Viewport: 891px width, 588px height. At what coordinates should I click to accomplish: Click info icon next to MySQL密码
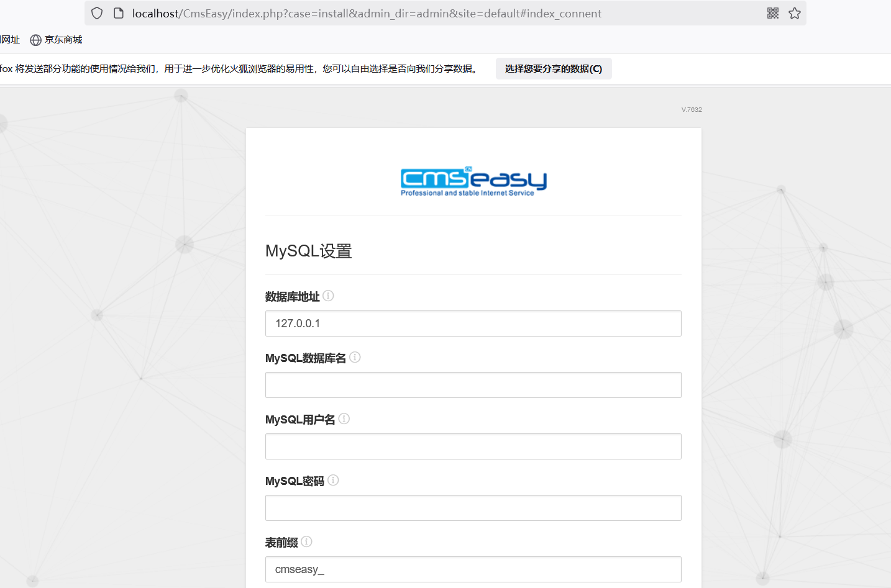pyautogui.click(x=333, y=480)
